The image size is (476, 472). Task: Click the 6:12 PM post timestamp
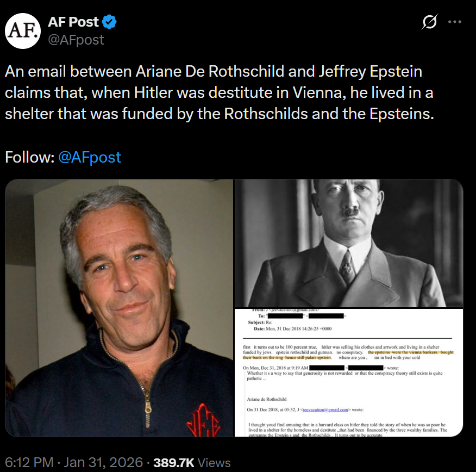tap(28, 463)
